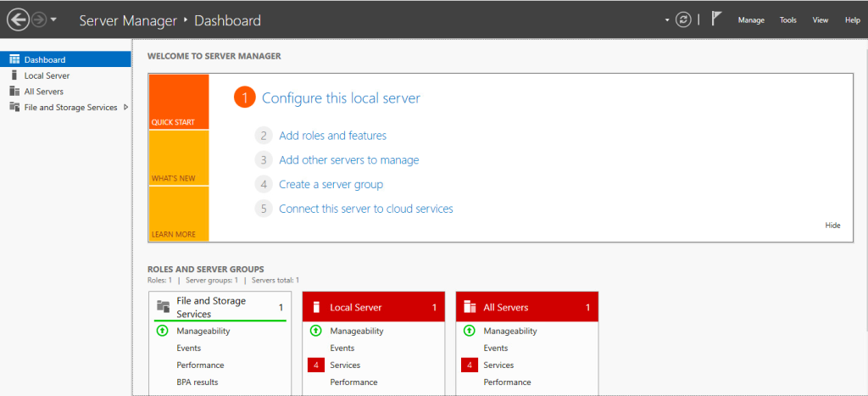
Task: Click Performance in All Servers tile
Action: point(507,382)
